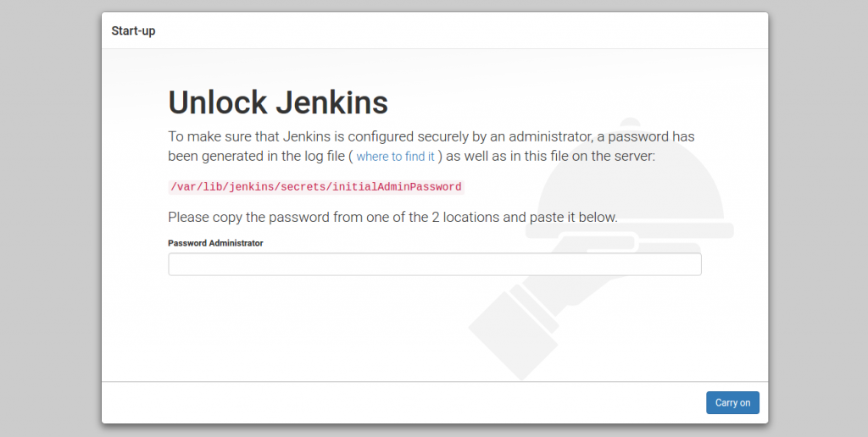Select the initialAdminPassword file path text
Screen dimensions: 868x437
(x=316, y=187)
